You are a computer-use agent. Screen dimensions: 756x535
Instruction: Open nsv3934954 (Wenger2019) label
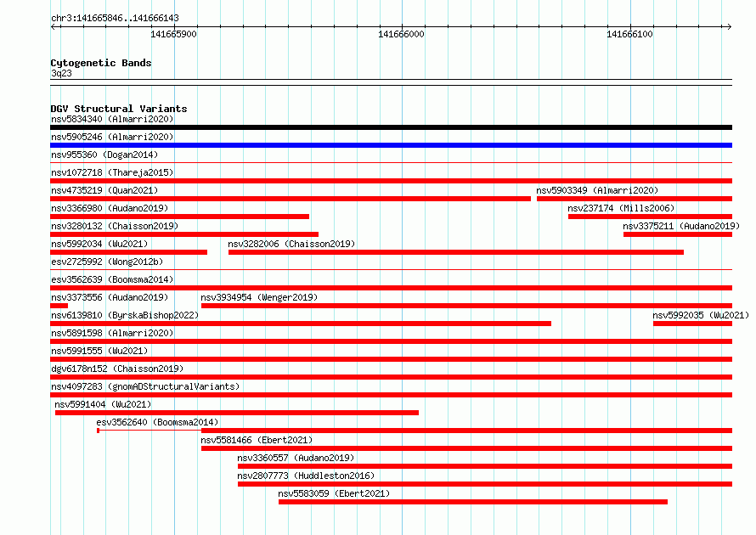coord(259,297)
